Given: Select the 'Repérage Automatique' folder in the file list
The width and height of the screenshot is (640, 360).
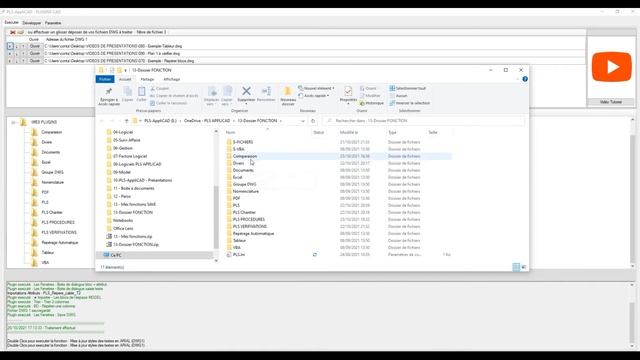Looking at the screenshot, I should pyautogui.click(x=253, y=233).
